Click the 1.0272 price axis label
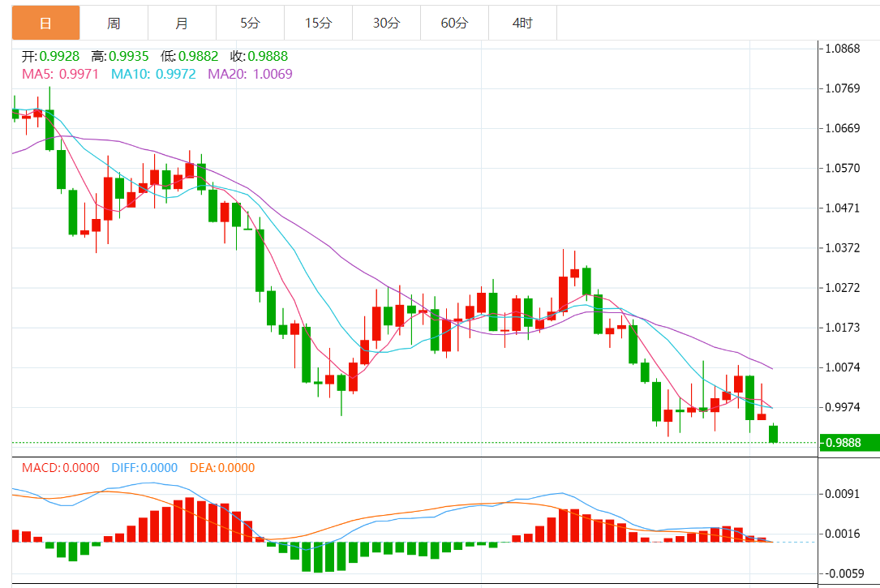880x588 pixels. (x=843, y=288)
